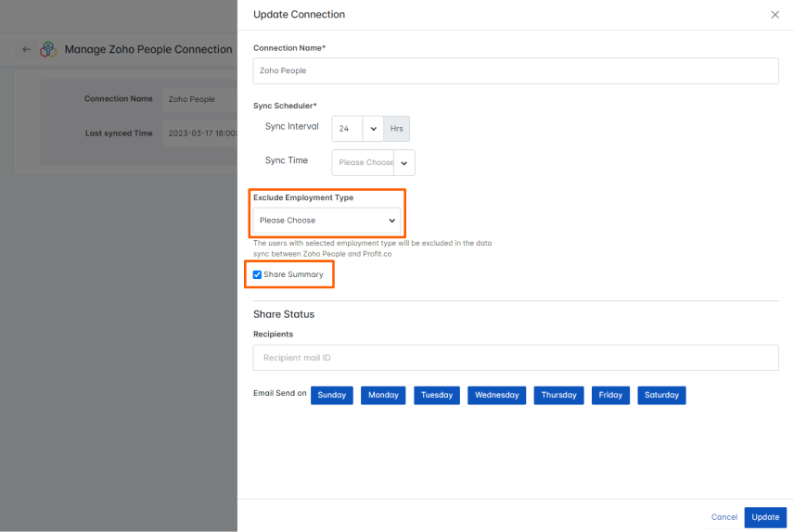Toggle the Sunday email day

coord(332,395)
